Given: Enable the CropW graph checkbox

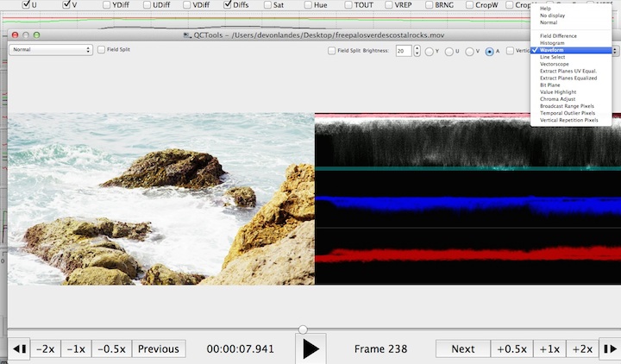Looking at the screenshot, I should 469,5.
